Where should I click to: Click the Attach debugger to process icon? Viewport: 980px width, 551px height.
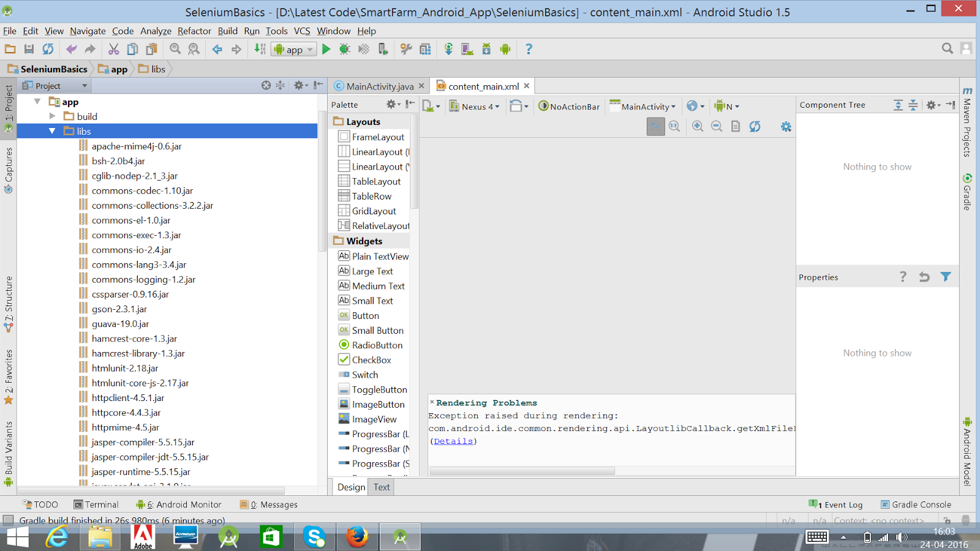point(383,49)
